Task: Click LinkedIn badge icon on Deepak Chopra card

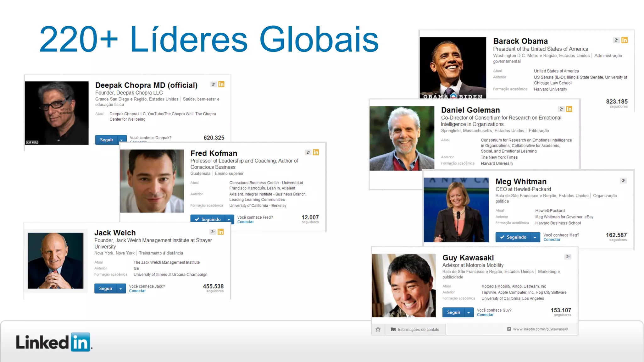Action: click(x=221, y=84)
